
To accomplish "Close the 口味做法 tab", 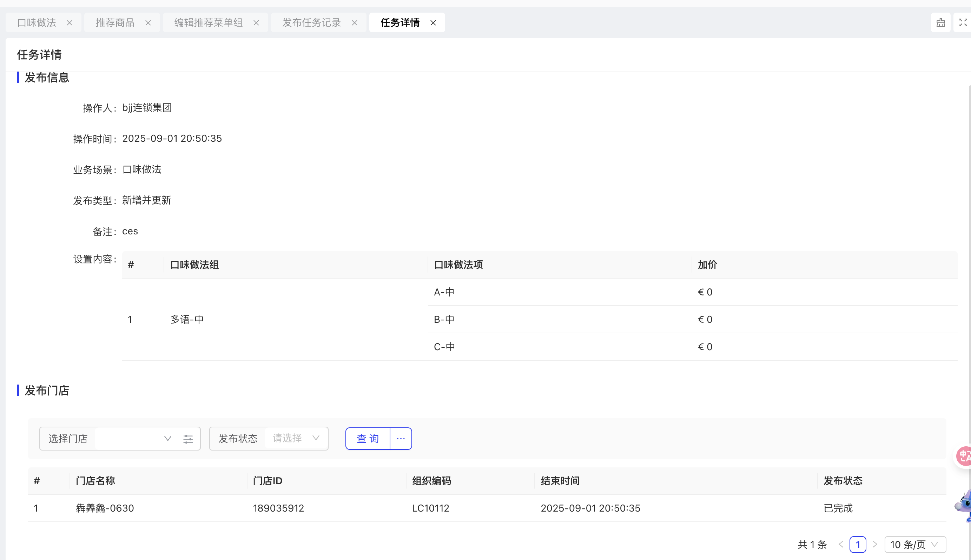I will point(69,23).
